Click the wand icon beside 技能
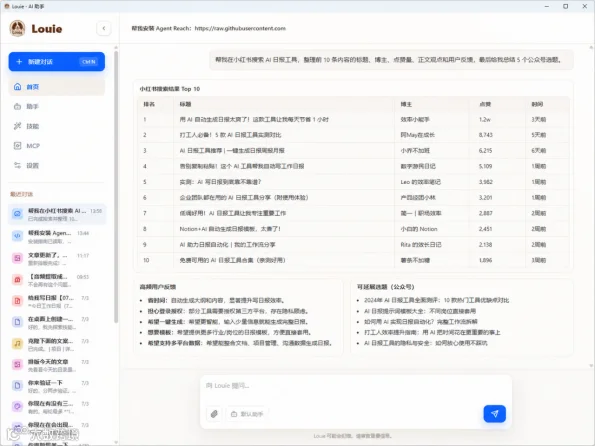This screenshot has width=596, height=447. point(17,126)
